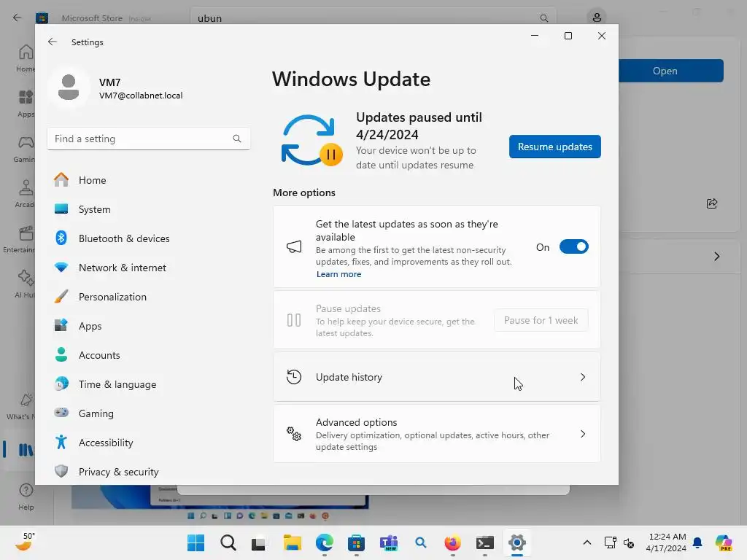The width and height of the screenshot is (747, 560).
Task: Open Personalization settings
Action: click(149, 297)
